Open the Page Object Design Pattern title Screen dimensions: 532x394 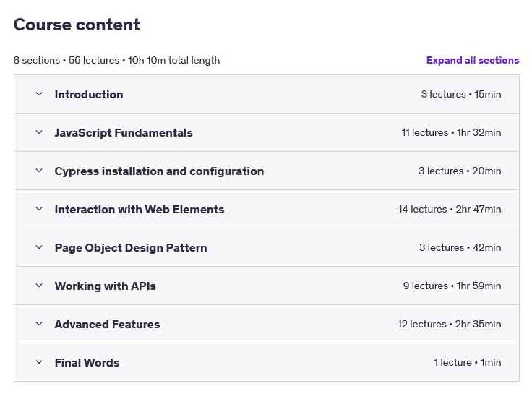pos(131,248)
